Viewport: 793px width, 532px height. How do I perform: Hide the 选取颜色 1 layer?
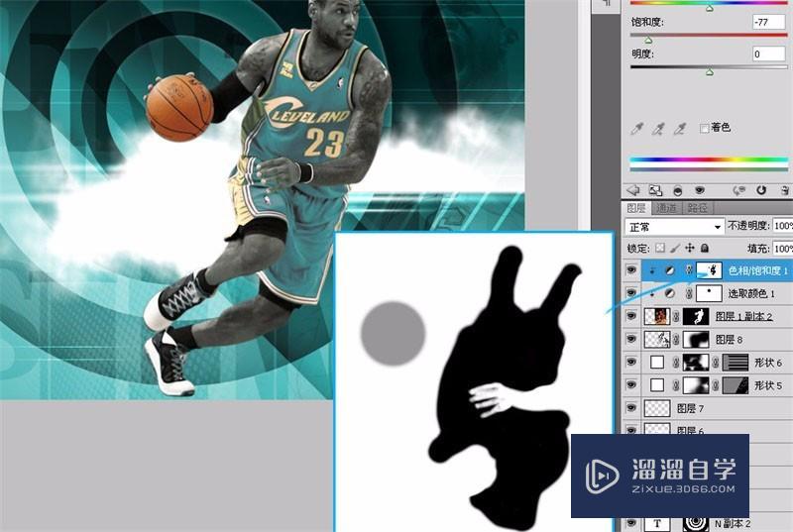tap(631, 293)
